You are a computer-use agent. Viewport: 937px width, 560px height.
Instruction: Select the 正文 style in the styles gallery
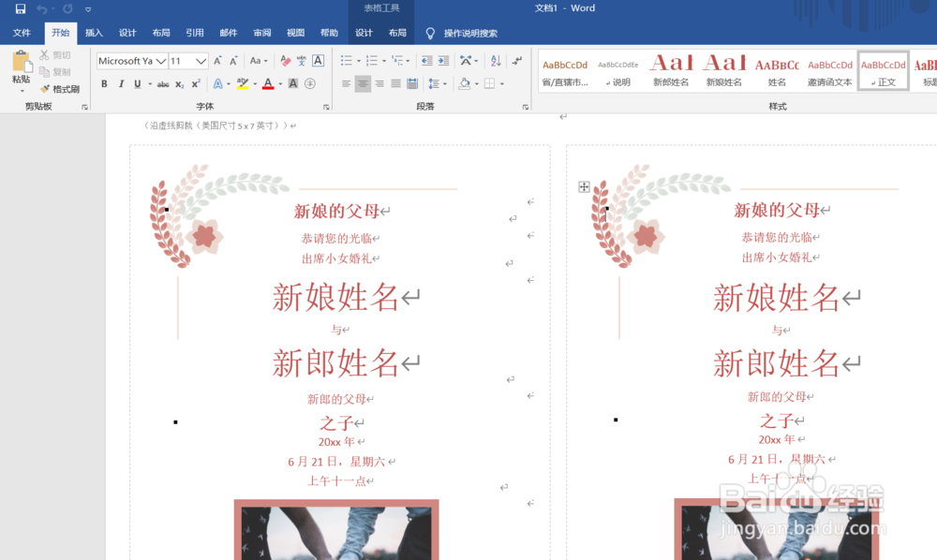[882, 70]
